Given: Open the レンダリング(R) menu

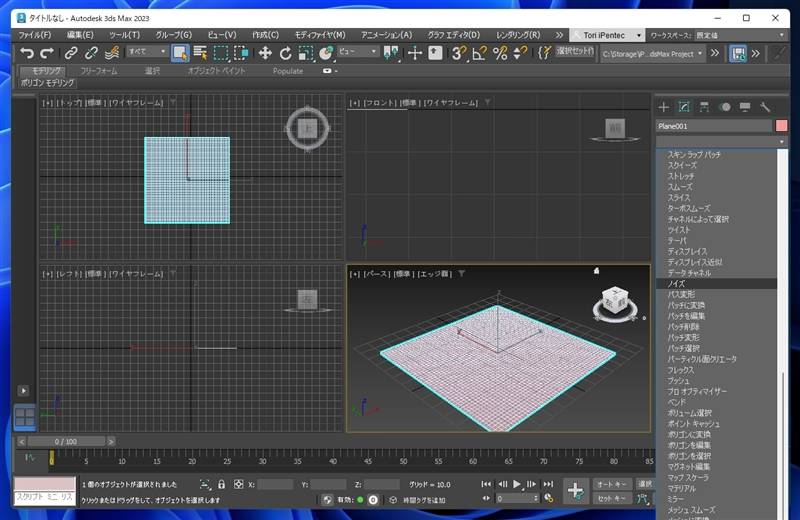Looking at the screenshot, I should (x=518, y=35).
